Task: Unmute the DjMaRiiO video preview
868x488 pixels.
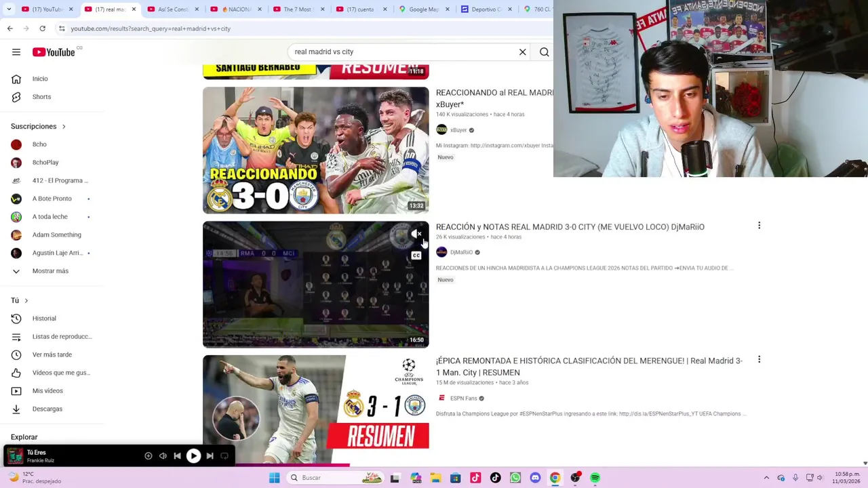Action: [x=416, y=234]
